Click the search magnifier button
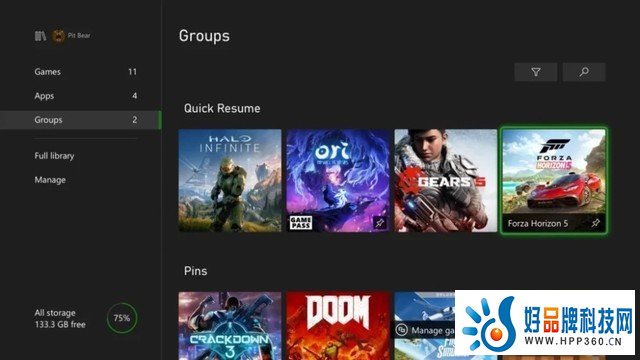This screenshot has height=360, width=640. pyautogui.click(x=584, y=72)
